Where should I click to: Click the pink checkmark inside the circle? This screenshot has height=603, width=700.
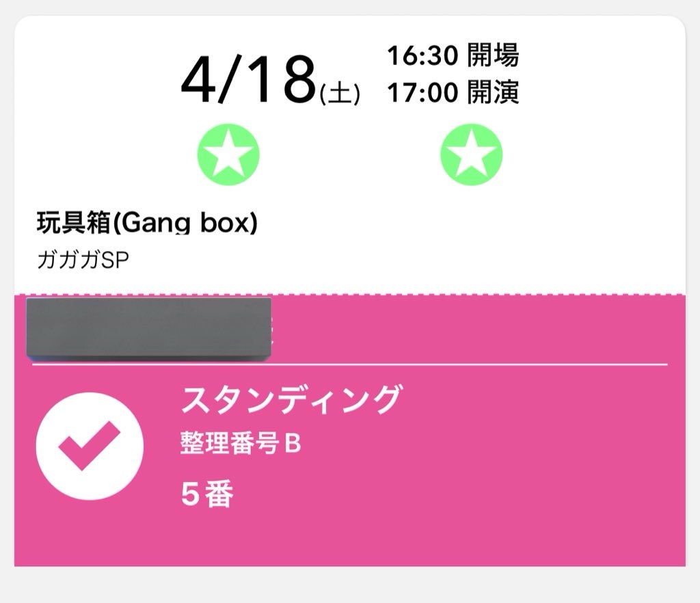(90, 445)
